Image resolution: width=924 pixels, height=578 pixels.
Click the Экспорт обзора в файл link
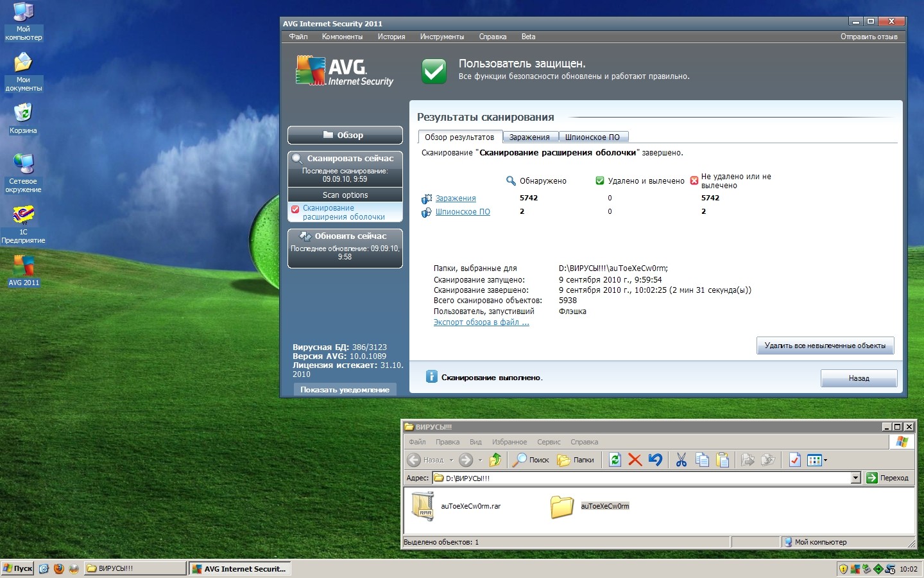(x=481, y=322)
